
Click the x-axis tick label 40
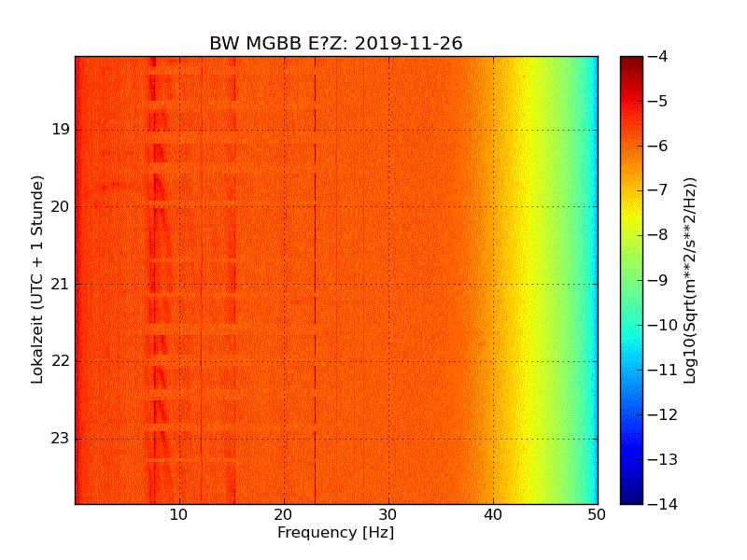[x=493, y=515]
